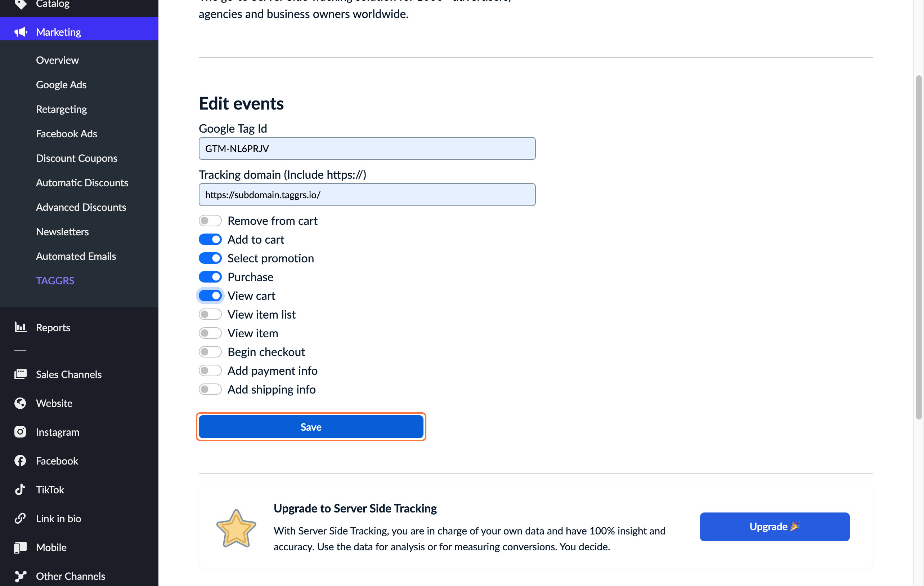Image resolution: width=924 pixels, height=586 pixels.
Task: Click the Save button
Action: pyautogui.click(x=311, y=426)
